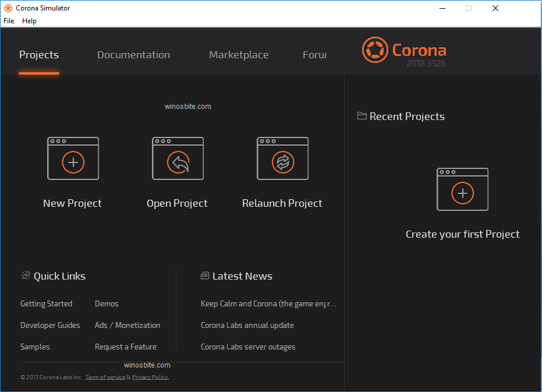Image resolution: width=542 pixels, height=392 pixels.
Task: Click the Quick Links chain icon
Action: [26, 276]
